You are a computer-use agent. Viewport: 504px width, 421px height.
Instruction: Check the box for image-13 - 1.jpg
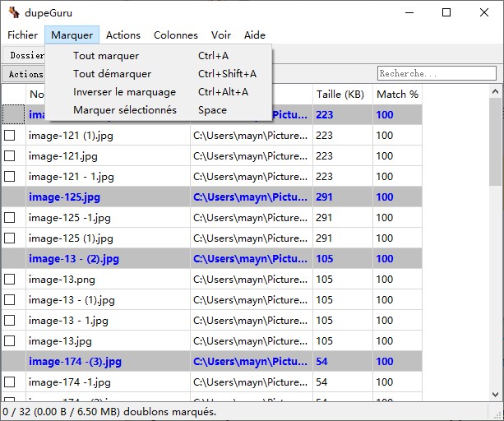click(10, 321)
